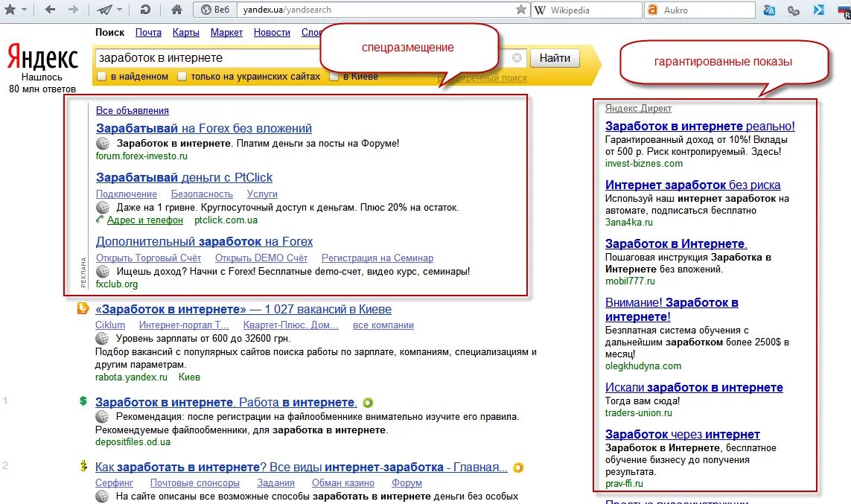This screenshot has height=504, width=851.
Task: Click the browser Forward arrow
Action: pyautogui.click(x=73, y=9)
